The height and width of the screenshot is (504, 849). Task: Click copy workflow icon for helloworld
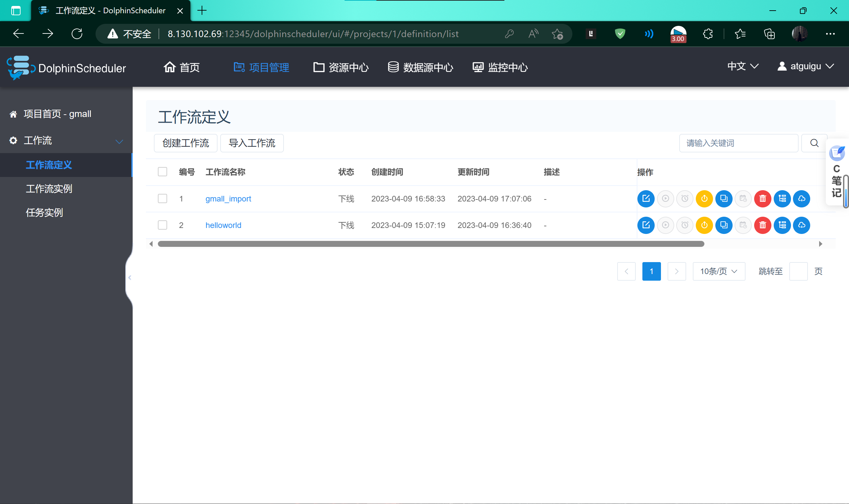(724, 225)
